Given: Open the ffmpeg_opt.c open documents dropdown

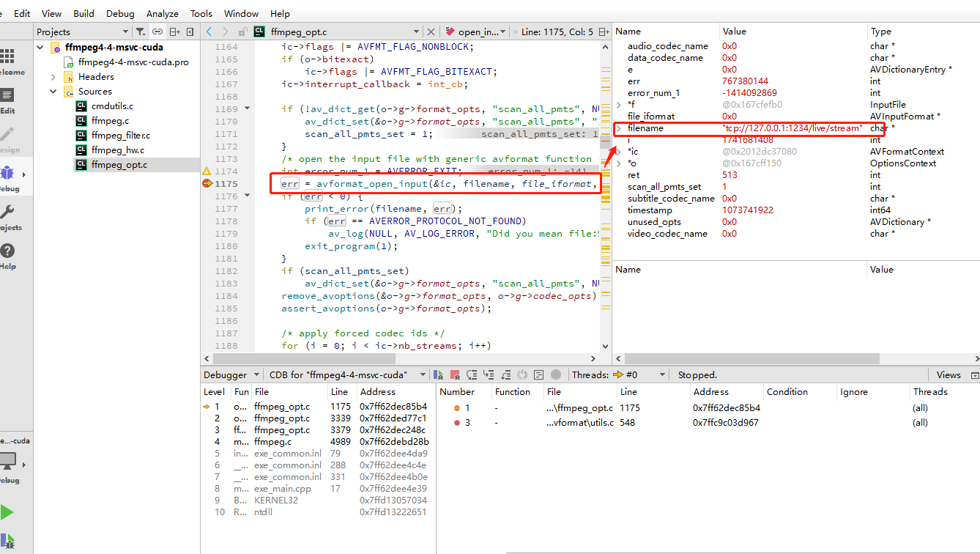Looking at the screenshot, I should click(x=416, y=32).
